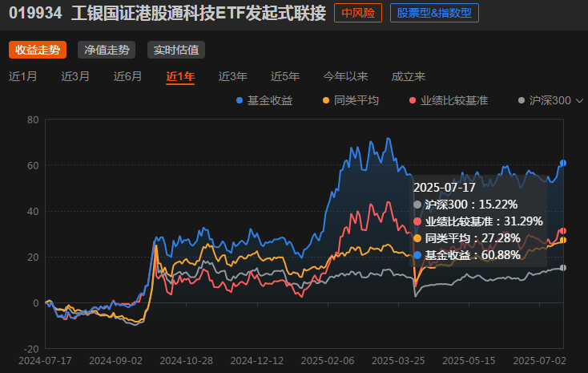Open the 实时估值 tab

176,50
